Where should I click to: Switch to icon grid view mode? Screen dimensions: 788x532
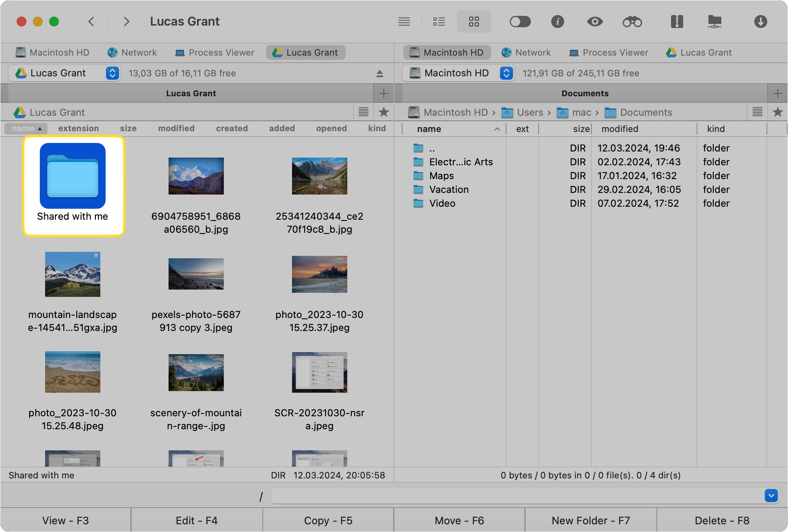tap(474, 22)
